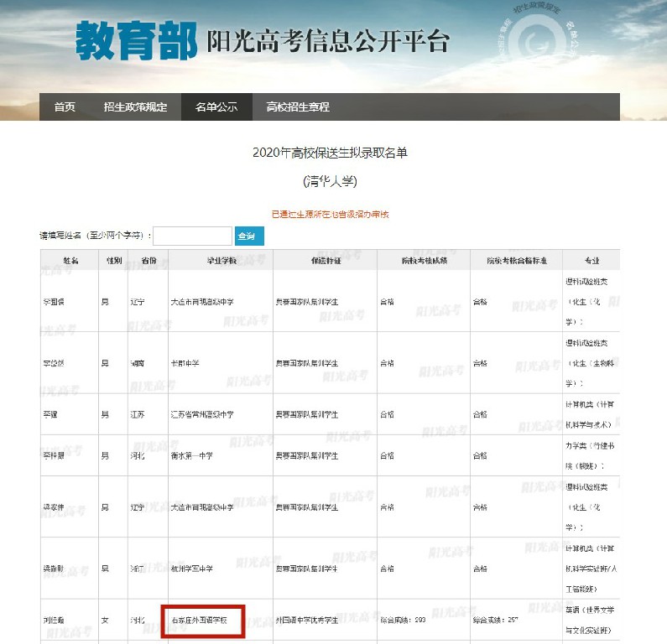Click 计算机类 major in the 杭州学军中学 row
This screenshot has width=667, height=644.
point(591,569)
